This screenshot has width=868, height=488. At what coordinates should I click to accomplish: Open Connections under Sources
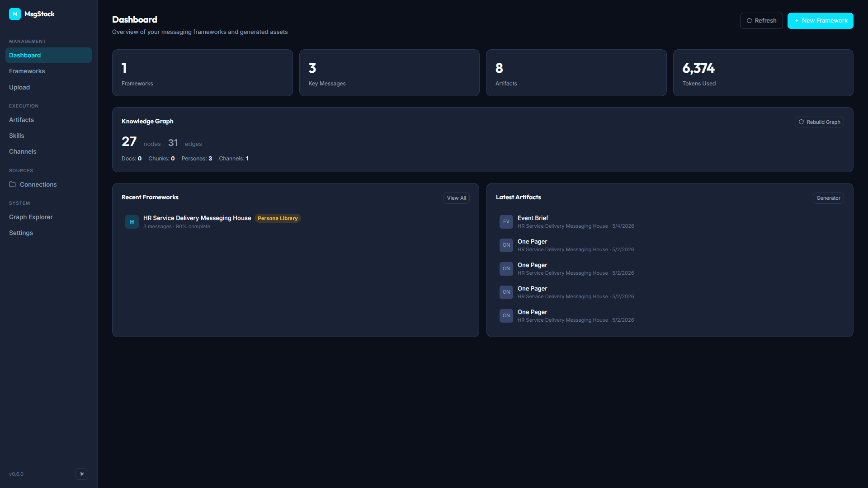48,184
